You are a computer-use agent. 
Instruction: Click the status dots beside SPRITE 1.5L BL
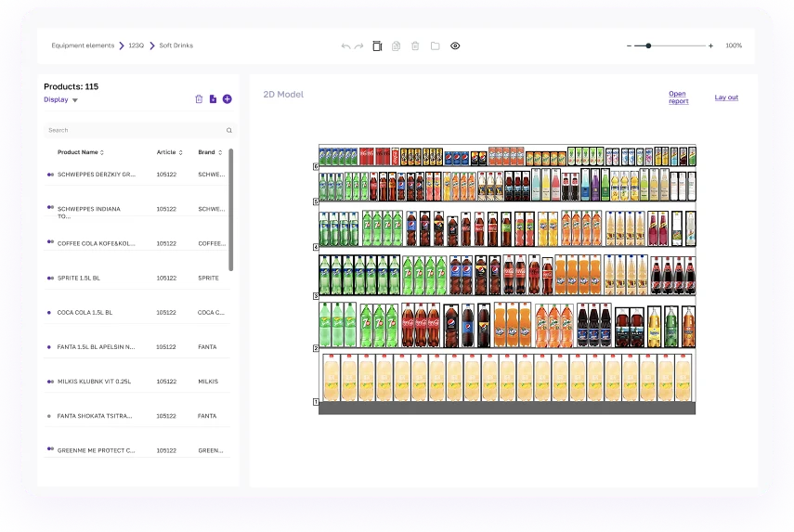[50, 278]
